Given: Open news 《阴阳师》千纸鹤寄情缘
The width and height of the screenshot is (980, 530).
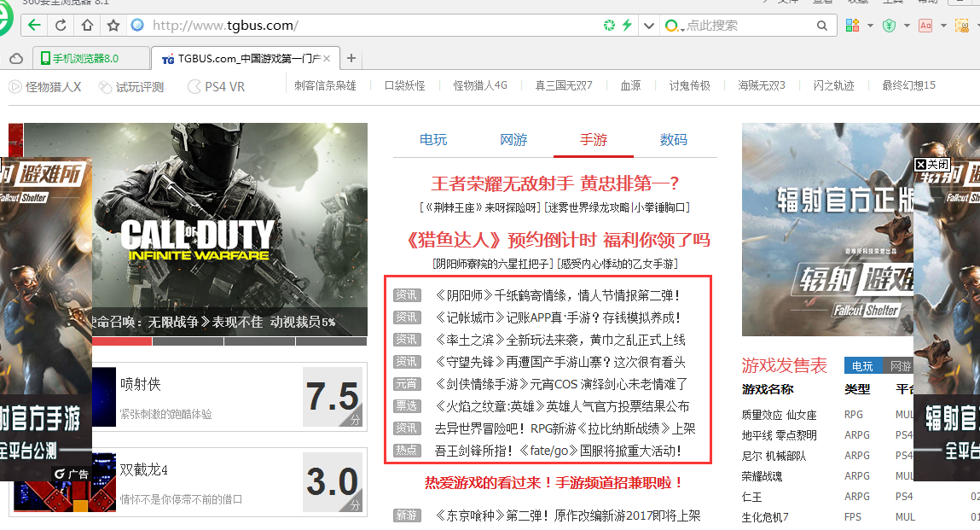Looking at the screenshot, I should pos(557,295).
